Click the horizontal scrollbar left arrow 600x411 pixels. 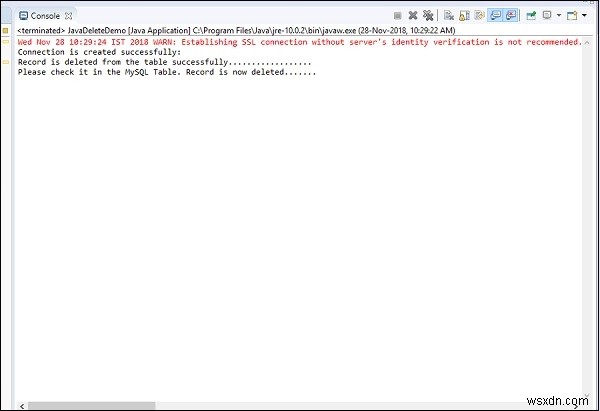tap(22, 406)
